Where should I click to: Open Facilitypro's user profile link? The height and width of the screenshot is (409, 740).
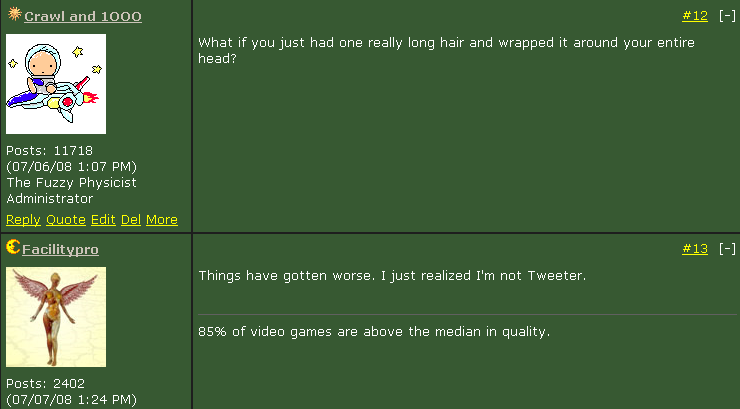click(60, 249)
